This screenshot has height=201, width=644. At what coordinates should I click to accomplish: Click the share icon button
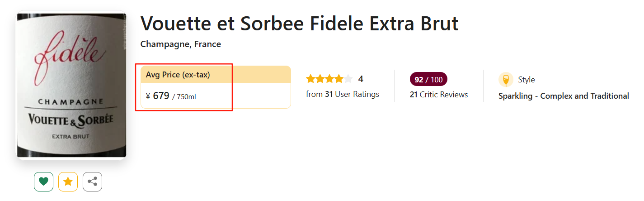click(92, 182)
